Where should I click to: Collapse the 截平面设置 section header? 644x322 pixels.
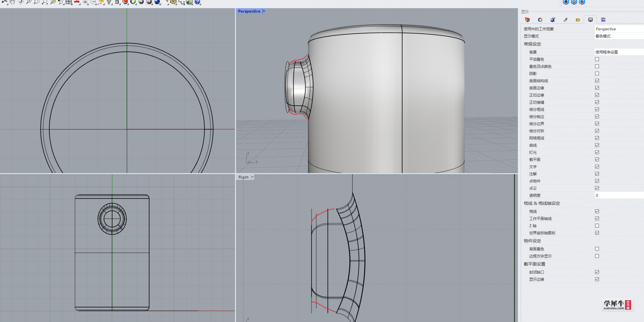(x=535, y=264)
